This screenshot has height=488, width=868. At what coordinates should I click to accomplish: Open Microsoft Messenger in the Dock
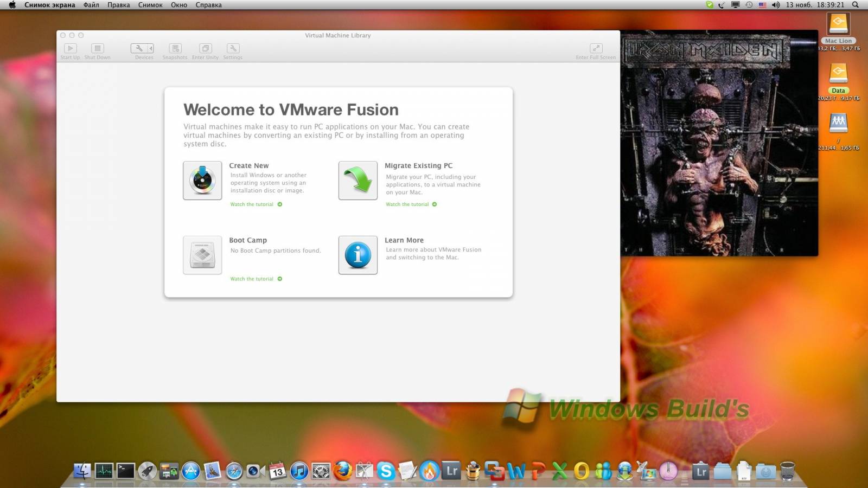(603, 471)
